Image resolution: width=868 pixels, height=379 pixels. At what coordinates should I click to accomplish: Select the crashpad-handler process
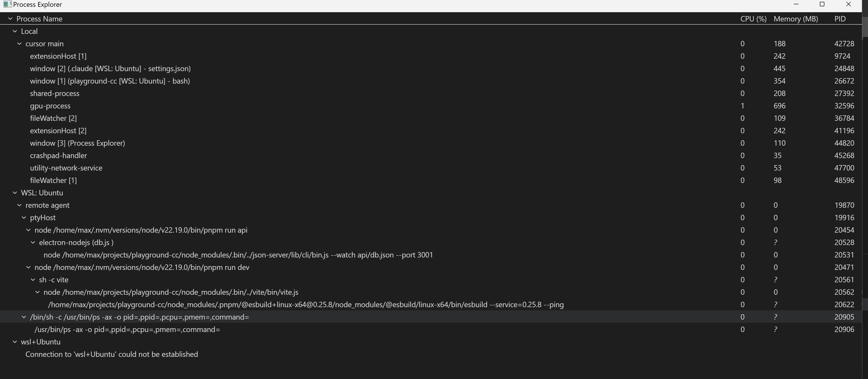(58, 156)
